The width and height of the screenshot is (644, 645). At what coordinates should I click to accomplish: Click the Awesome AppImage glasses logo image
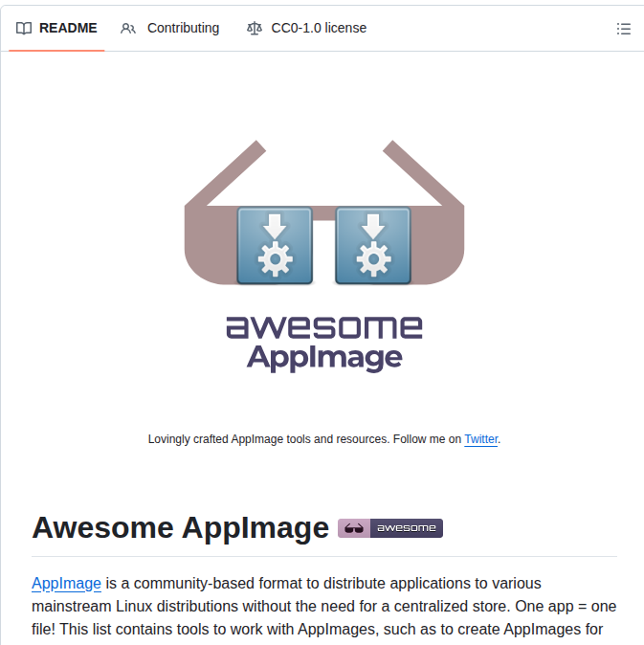coord(324,257)
